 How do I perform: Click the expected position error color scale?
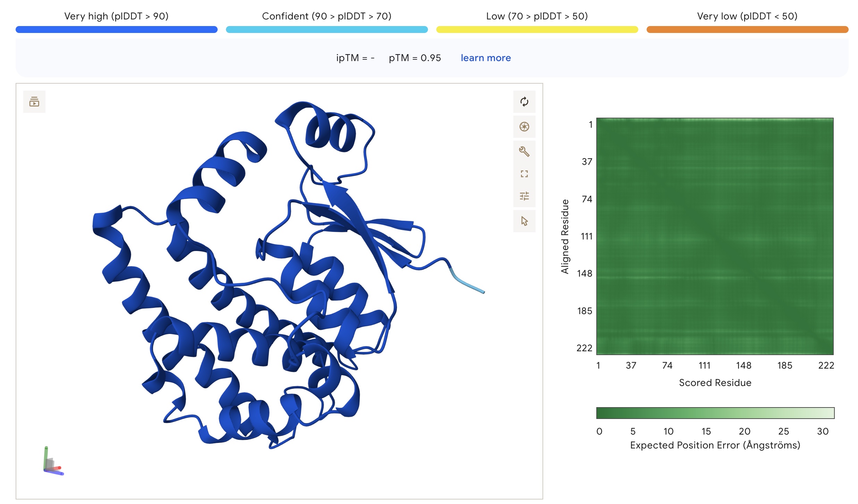pyautogui.click(x=715, y=413)
